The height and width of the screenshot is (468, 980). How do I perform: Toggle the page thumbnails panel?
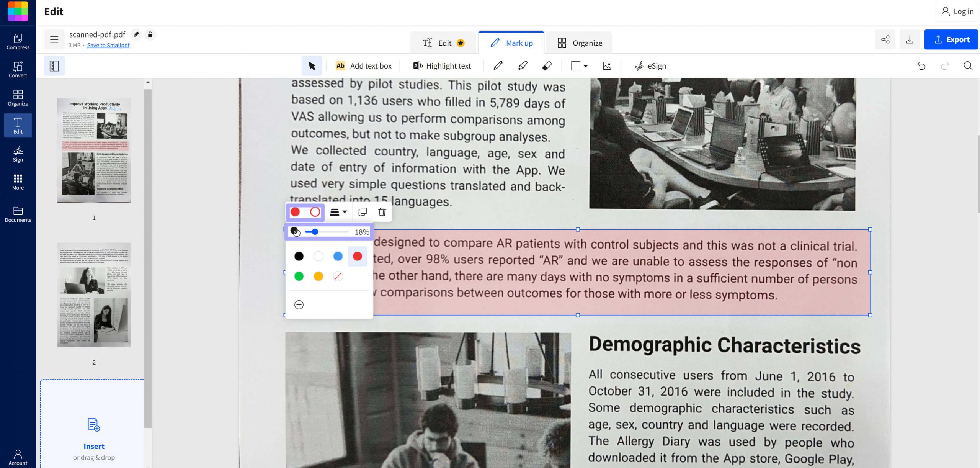pyautogui.click(x=54, y=65)
